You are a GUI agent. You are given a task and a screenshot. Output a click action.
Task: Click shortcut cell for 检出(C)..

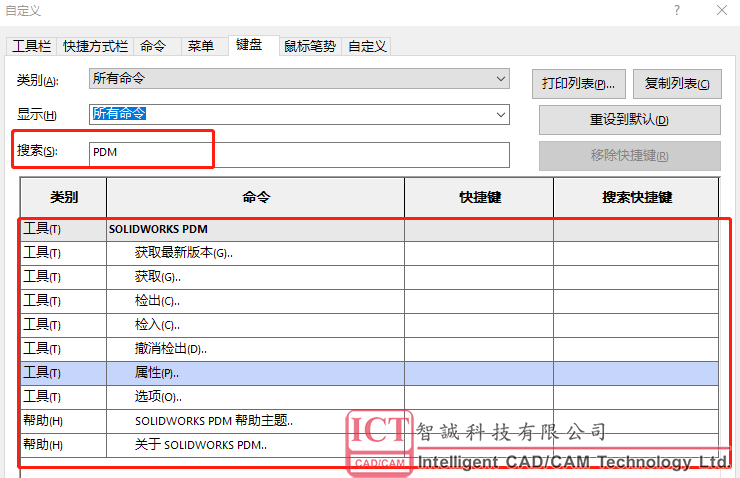479,302
